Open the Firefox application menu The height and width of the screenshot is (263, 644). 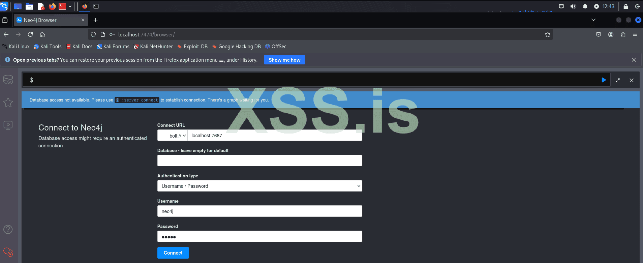pyautogui.click(x=635, y=34)
